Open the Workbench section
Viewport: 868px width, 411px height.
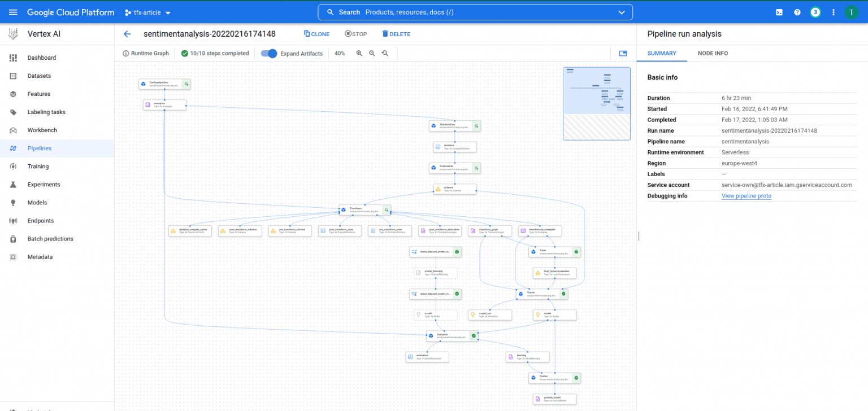[x=42, y=130]
